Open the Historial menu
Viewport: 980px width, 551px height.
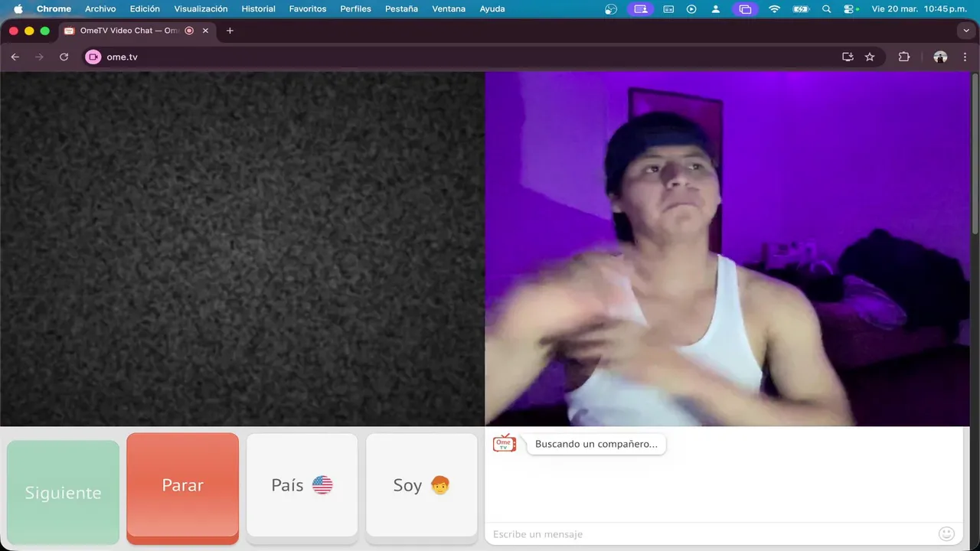[x=258, y=9]
